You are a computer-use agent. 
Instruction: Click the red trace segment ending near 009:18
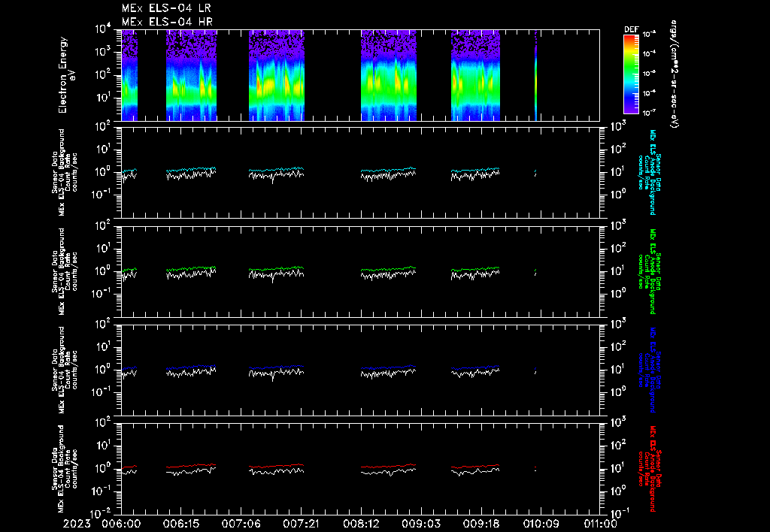475,466
